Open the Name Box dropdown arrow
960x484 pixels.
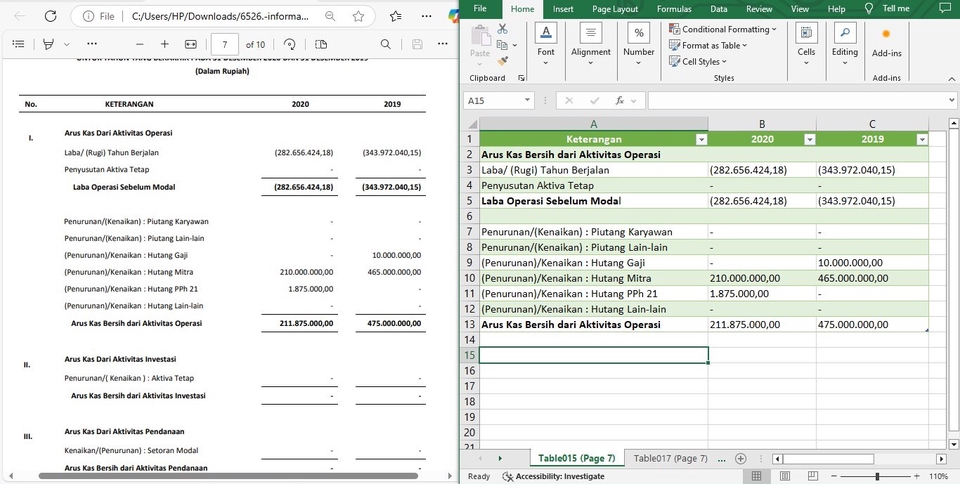tap(528, 101)
